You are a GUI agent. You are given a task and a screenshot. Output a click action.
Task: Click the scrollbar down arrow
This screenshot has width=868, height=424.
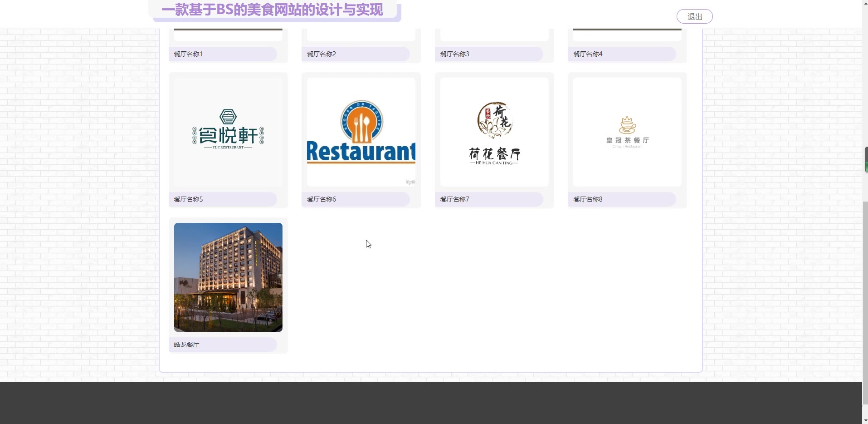(x=865, y=420)
